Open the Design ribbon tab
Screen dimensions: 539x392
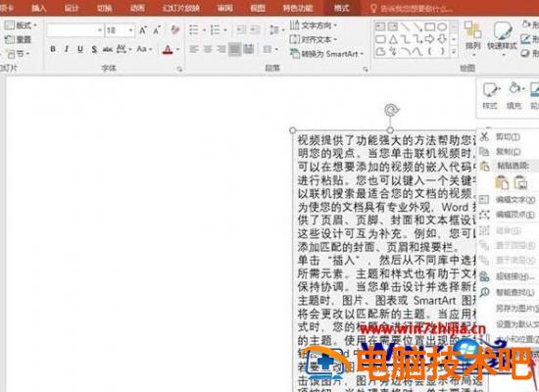pos(72,8)
